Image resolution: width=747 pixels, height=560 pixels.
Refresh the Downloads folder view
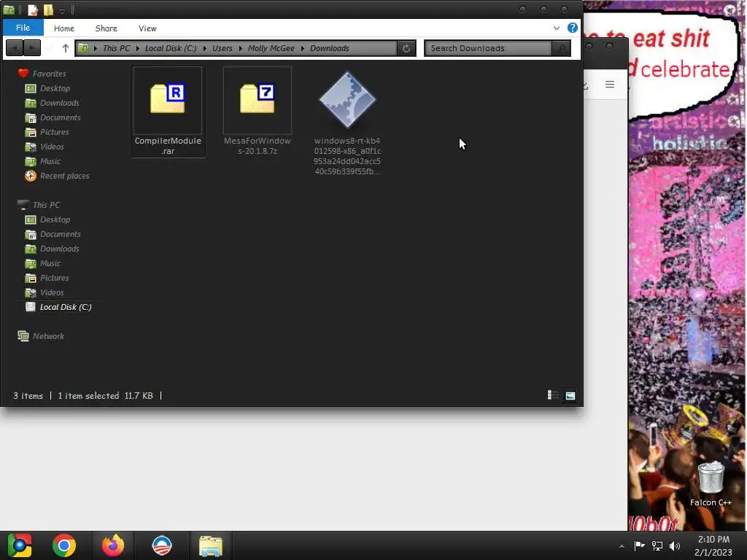coord(406,48)
